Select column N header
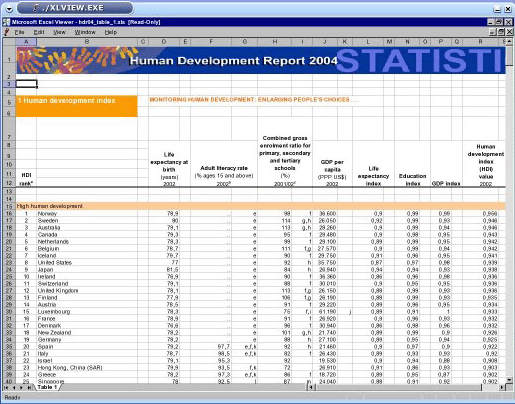Image resolution: width=515 pixels, height=404 pixels. click(x=407, y=42)
